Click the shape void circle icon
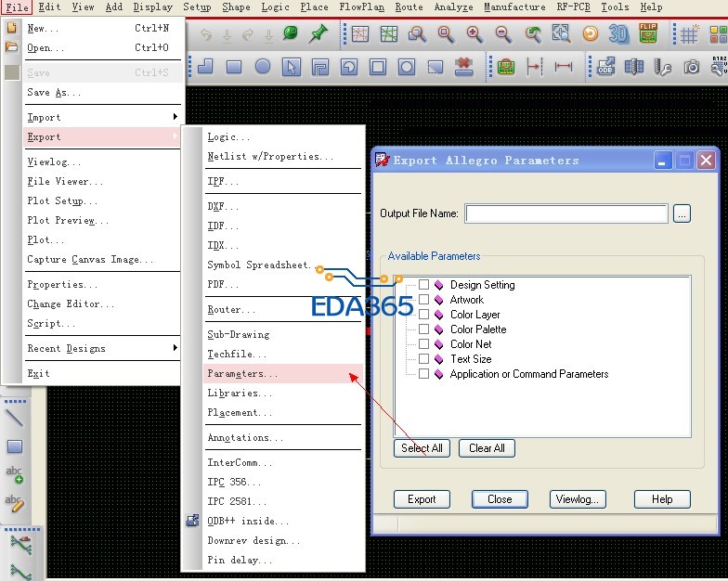This screenshot has width=728, height=581. (x=407, y=67)
